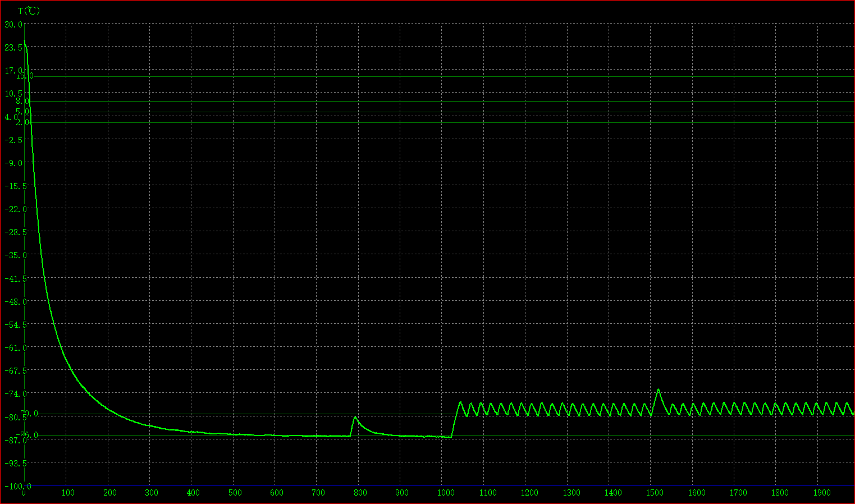855x504 pixels.
Task: Select the 30.0 label on the temperature axis
Action: tap(13, 25)
